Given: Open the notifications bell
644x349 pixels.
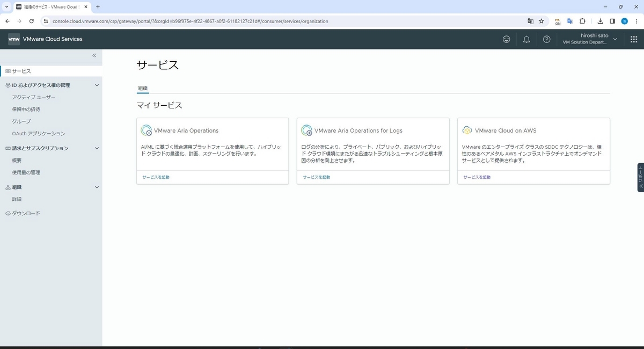Looking at the screenshot, I should pyautogui.click(x=526, y=39).
